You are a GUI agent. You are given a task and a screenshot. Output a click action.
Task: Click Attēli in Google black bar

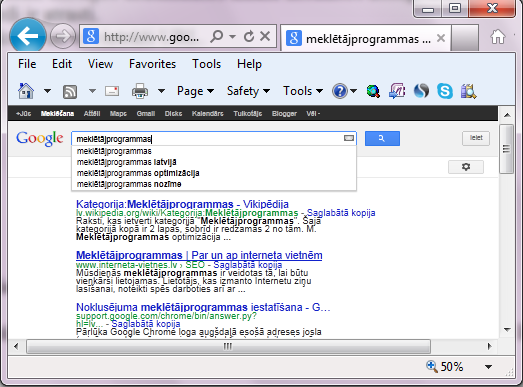(92, 113)
